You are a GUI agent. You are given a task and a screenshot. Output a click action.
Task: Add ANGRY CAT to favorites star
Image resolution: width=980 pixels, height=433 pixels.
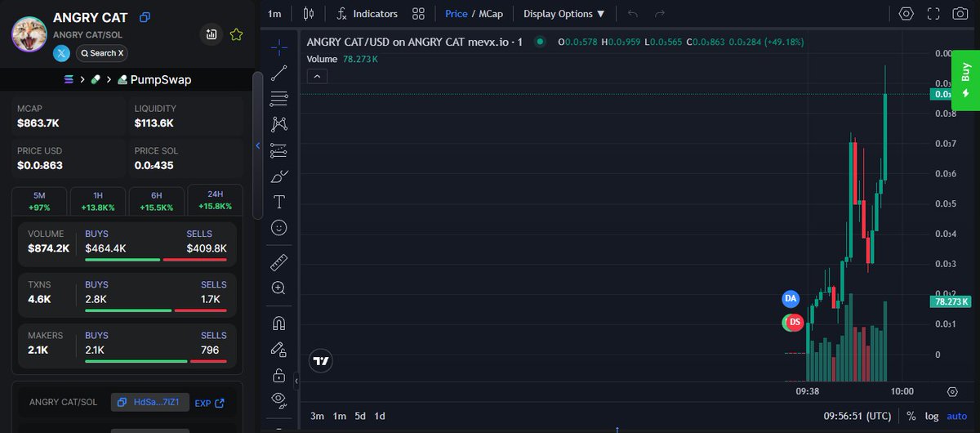point(236,34)
